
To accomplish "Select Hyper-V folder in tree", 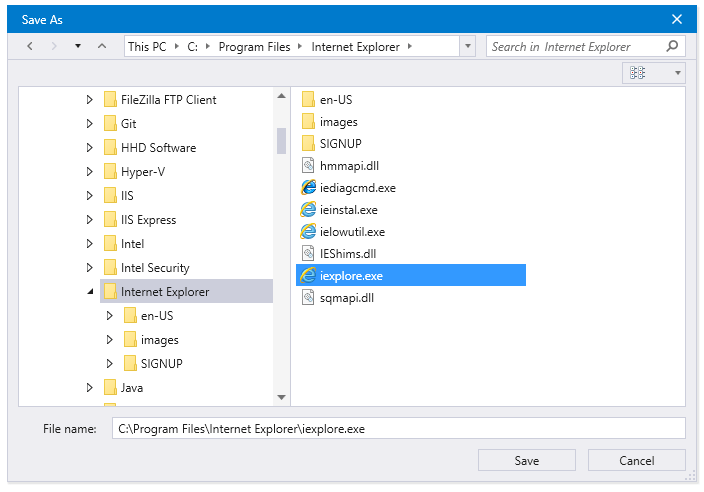I will pyautogui.click(x=134, y=171).
